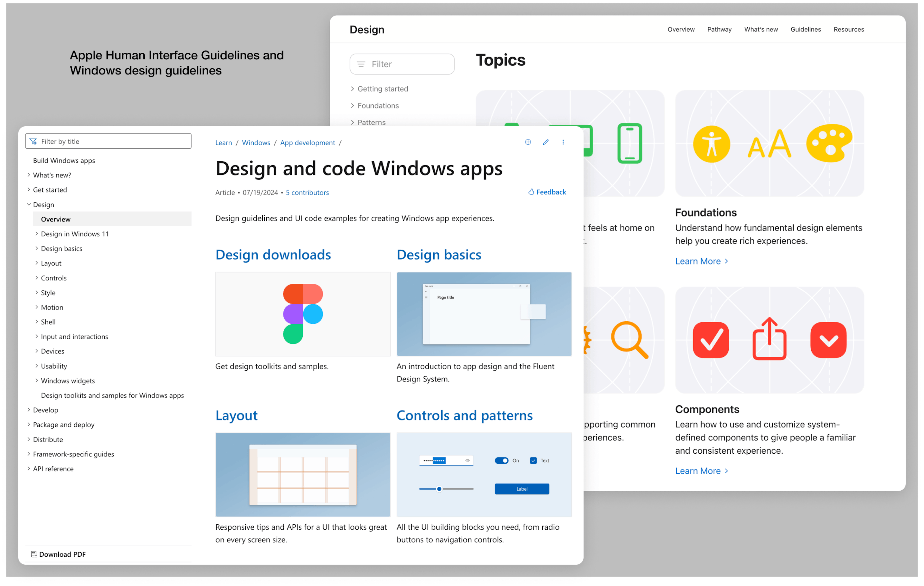Click the Figma logo thumbnail

coord(303,314)
